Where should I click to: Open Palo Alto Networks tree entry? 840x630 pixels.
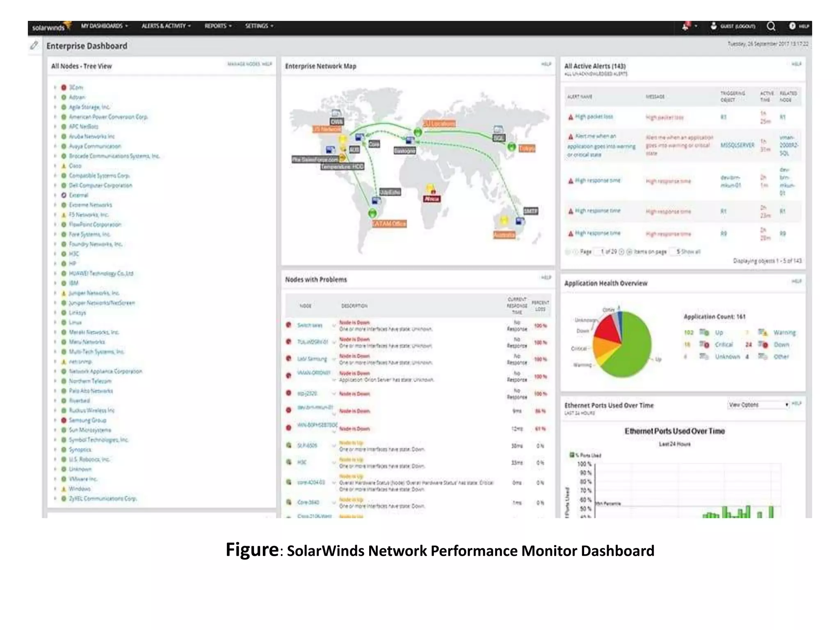[91, 391]
